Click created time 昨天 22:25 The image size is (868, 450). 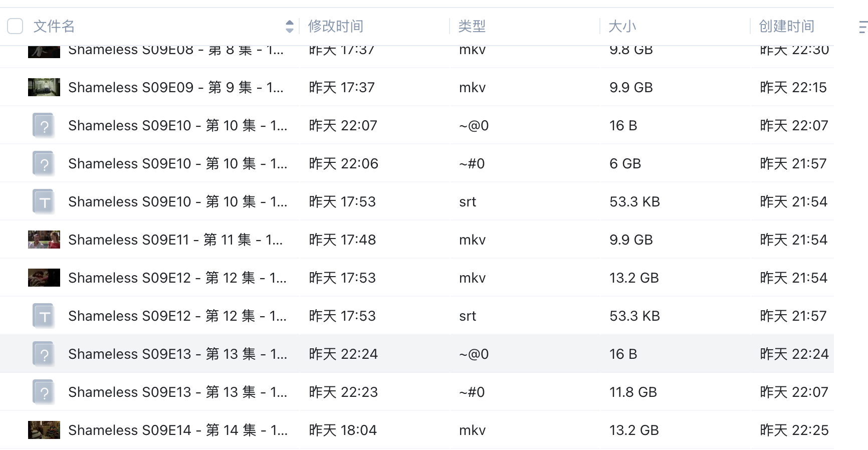(x=794, y=430)
